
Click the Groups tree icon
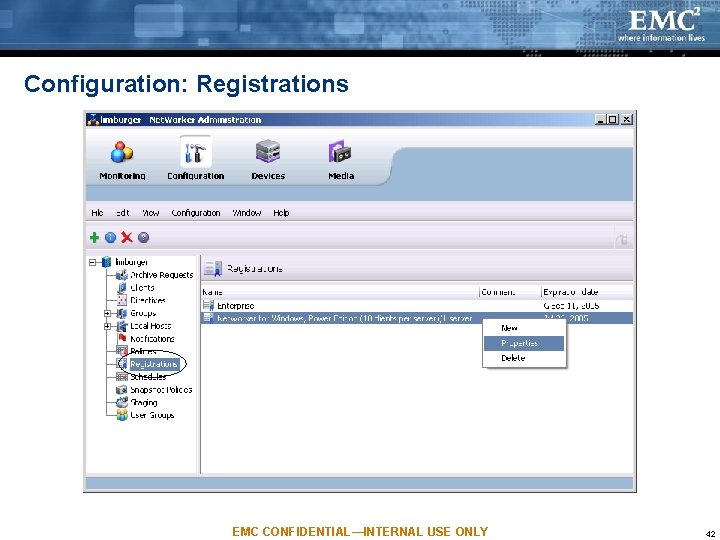pos(122,313)
